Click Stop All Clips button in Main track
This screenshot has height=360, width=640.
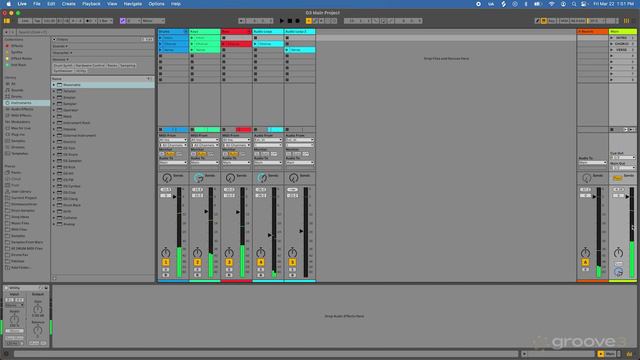pyautogui.click(x=612, y=130)
